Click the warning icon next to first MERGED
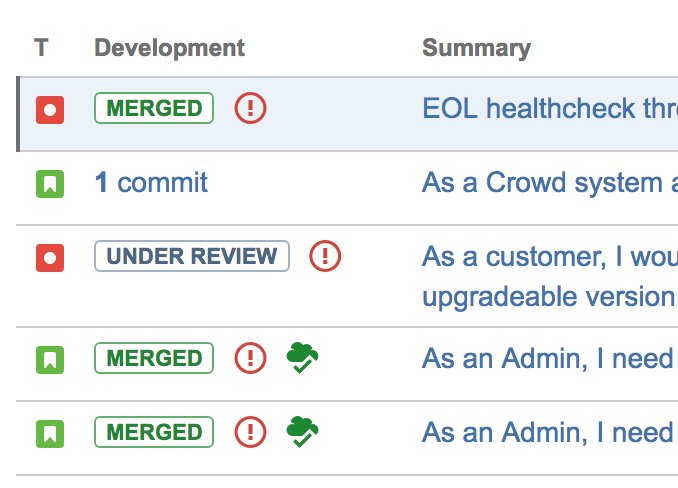The width and height of the screenshot is (678, 488). tap(250, 108)
